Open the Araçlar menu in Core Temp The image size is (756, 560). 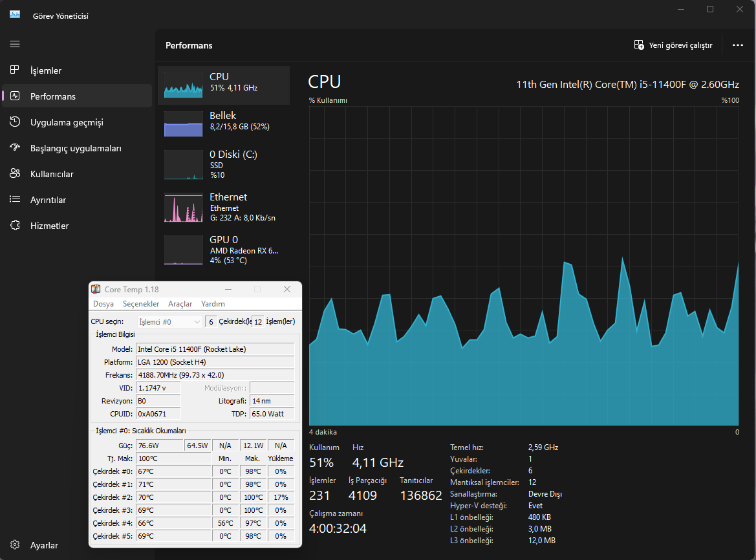click(180, 304)
